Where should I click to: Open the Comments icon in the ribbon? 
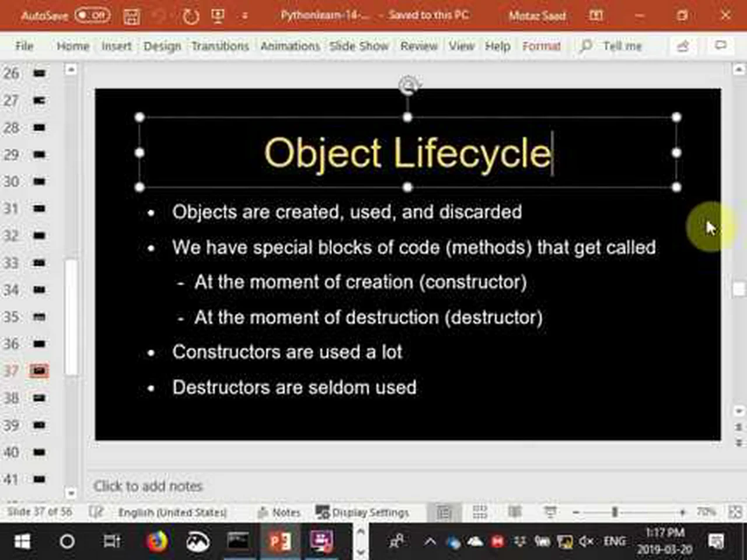pyautogui.click(x=721, y=45)
